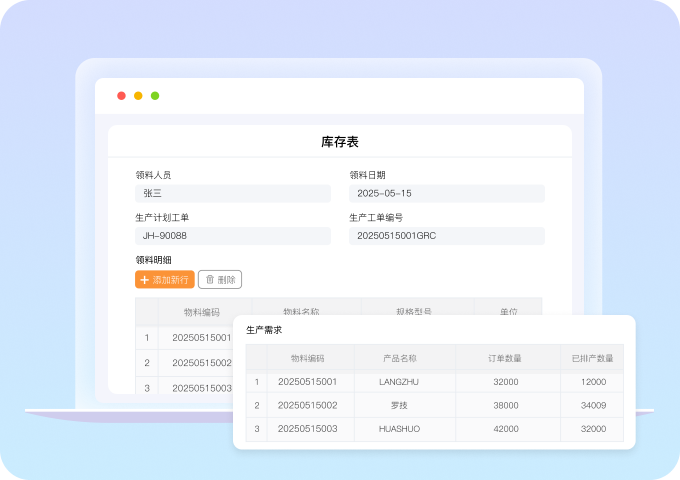Select the 生产计划工单 field JH-90088
Screen dimensions: 680x480
(232, 236)
